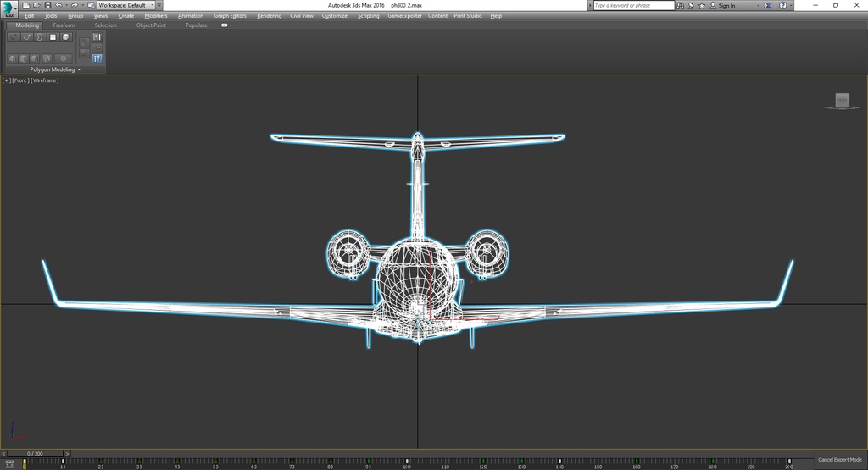Select Element sub-object cube icon
This screenshot has width=868, height=470.
(66, 37)
